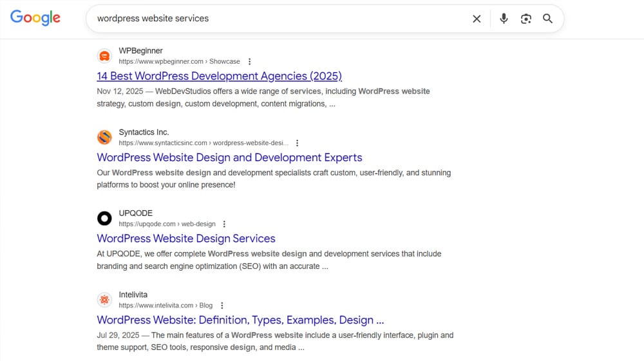Start voice search with the microphone icon
Viewport: 644px width, 361px height.
pos(504,19)
